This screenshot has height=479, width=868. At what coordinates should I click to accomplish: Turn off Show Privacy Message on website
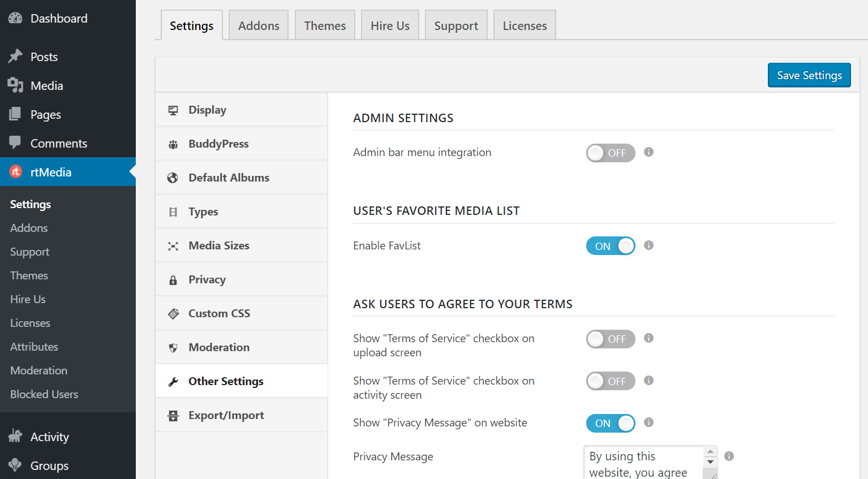point(611,422)
